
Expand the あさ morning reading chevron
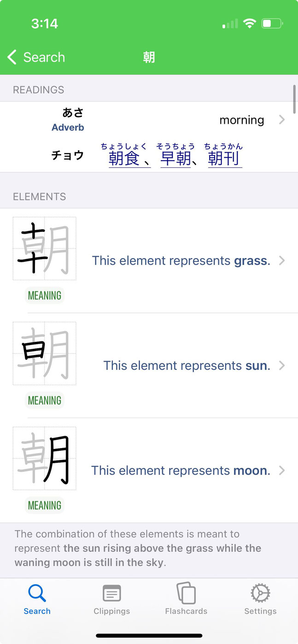[x=282, y=120]
